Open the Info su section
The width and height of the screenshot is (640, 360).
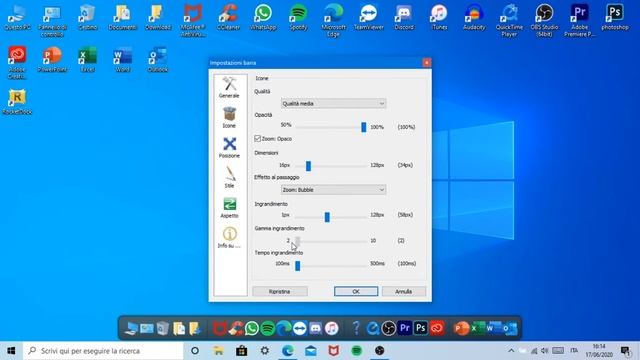229,238
